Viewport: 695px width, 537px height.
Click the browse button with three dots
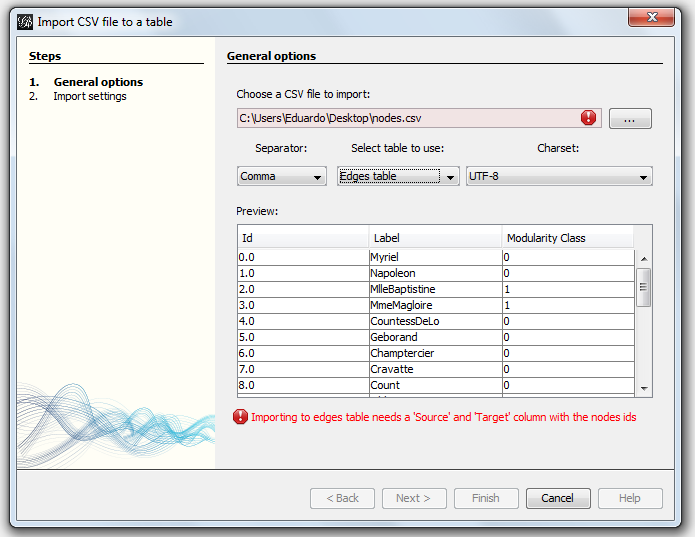click(x=630, y=118)
